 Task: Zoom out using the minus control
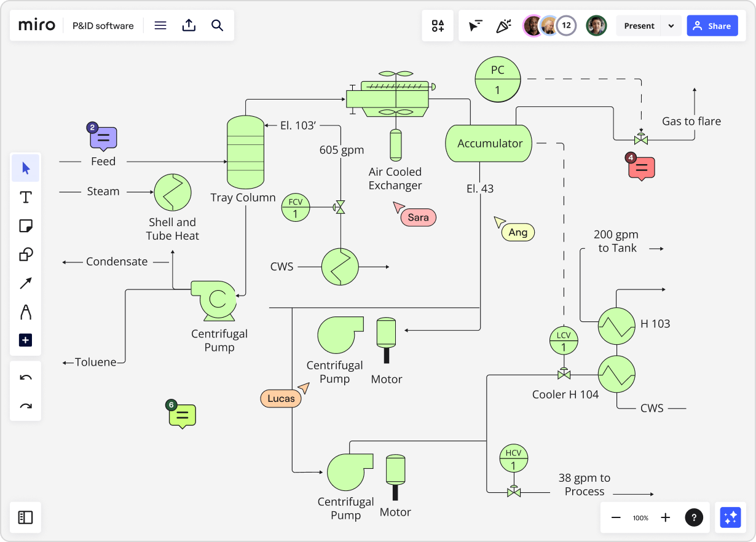pyautogui.click(x=615, y=517)
